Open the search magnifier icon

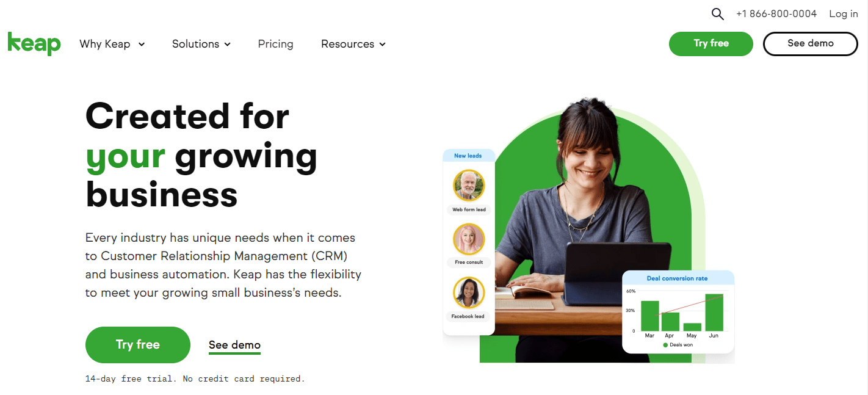pos(718,14)
